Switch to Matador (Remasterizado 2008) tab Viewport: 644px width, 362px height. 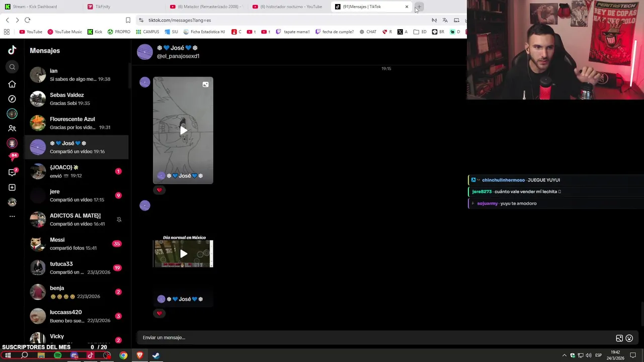coord(206,7)
